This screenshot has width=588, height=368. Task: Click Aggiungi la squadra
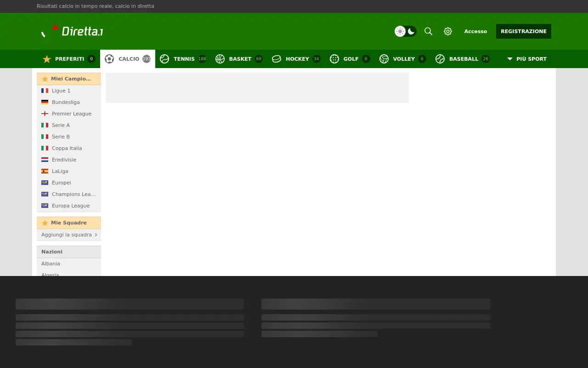69,235
